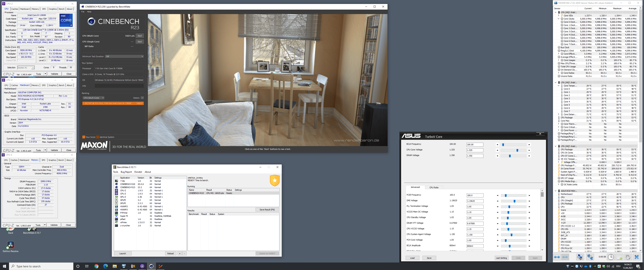Viewport: 644px width, 270px height.
Task: Click Info text field in Cinebench
Action: (x=119, y=86)
